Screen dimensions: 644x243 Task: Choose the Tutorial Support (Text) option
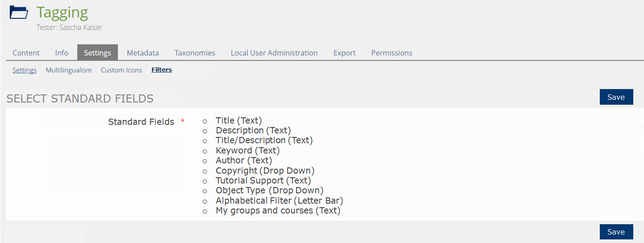(205, 181)
